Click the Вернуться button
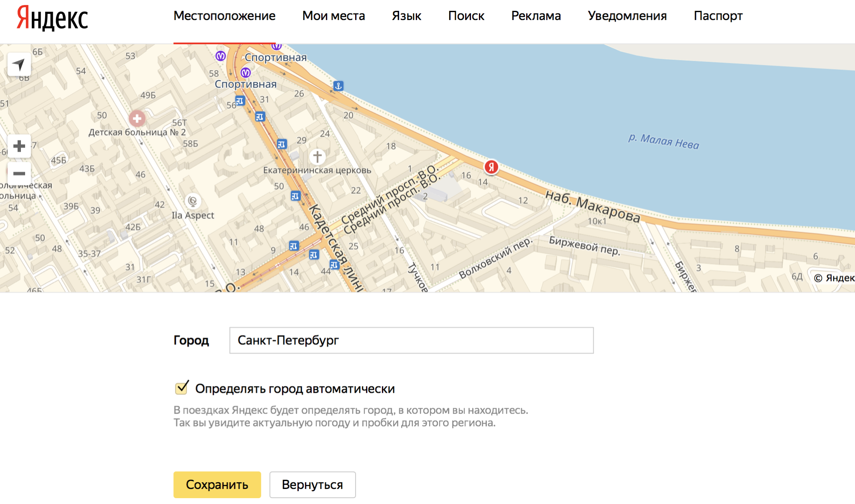This screenshot has width=855, height=504. point(312,484)
